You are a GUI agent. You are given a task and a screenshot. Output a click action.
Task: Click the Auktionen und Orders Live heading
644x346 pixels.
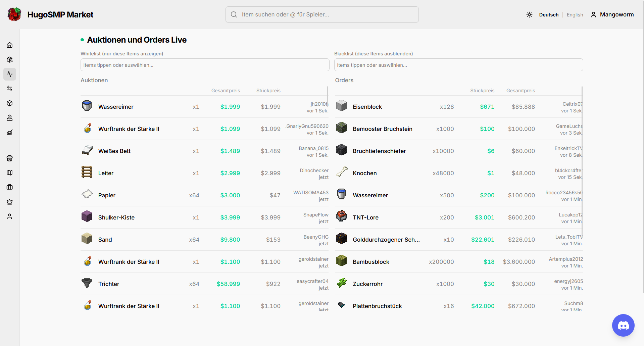point(137,40)
